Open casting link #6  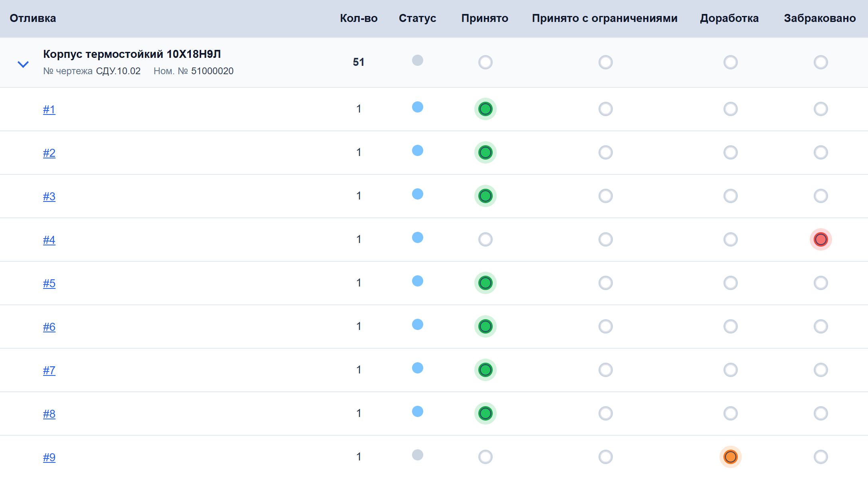(x=49, y=327)
